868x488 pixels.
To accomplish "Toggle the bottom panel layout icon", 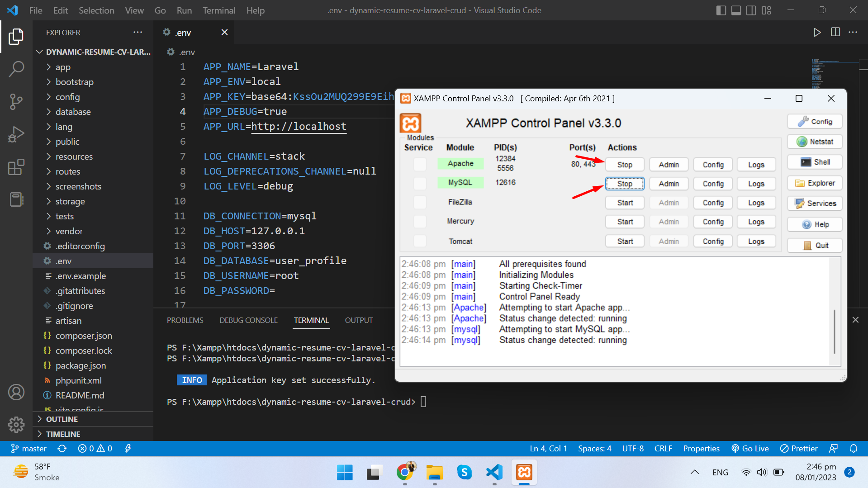I will 736,10.
